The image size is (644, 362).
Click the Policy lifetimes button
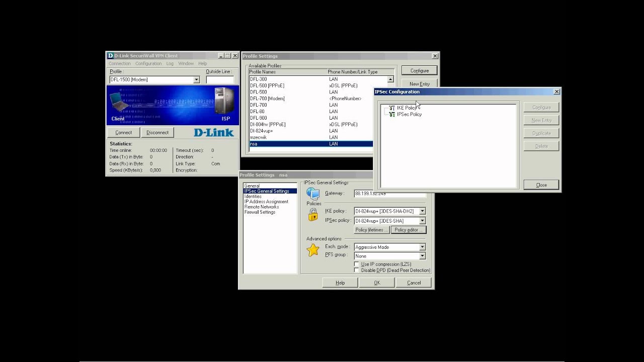[371, 230]
